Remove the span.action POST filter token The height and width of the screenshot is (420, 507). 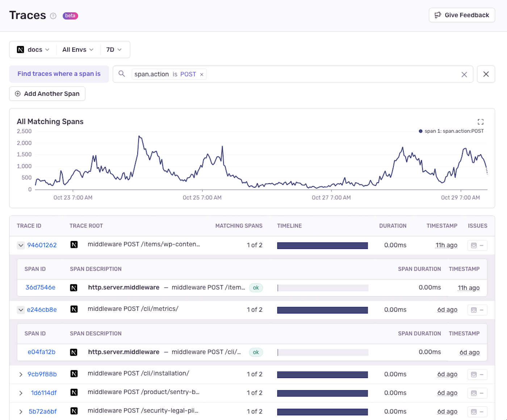pos(202,74)
